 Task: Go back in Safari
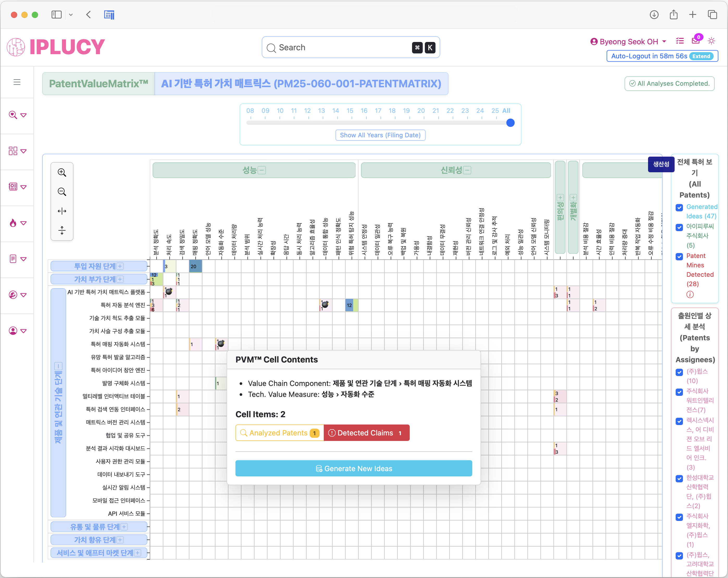point(89,15)
